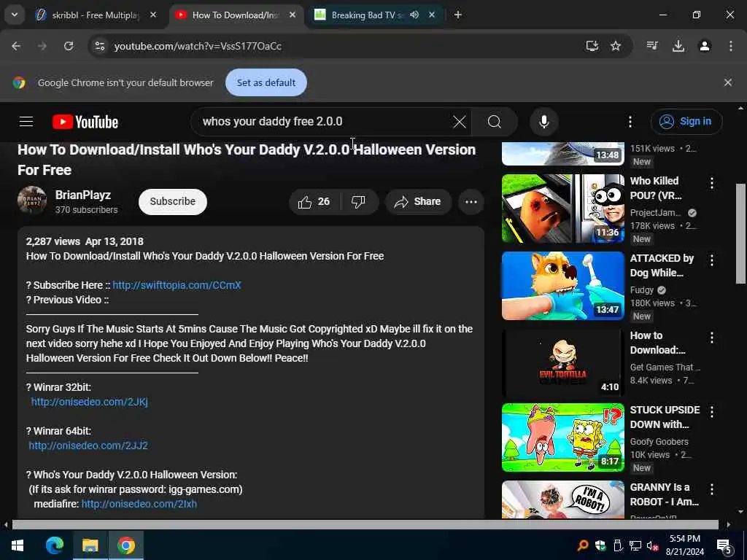Open Chrome from the taskbar
747x560 pixels.
(125, 545)
